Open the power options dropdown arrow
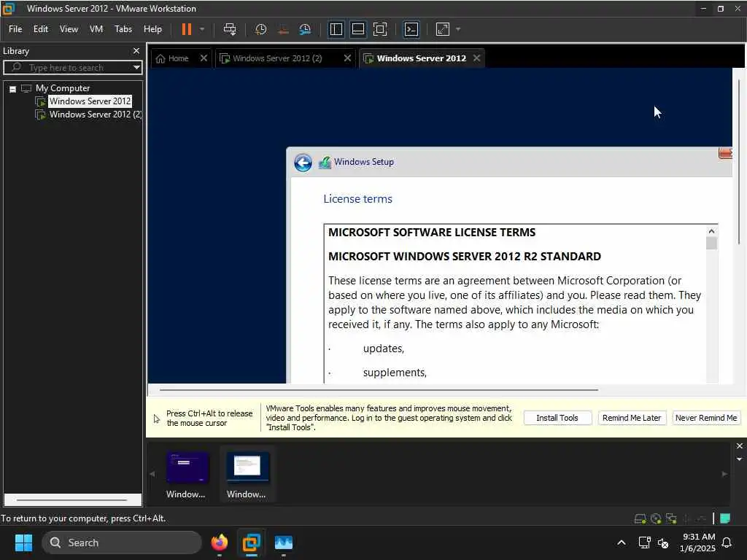747x560 pixels. coord(202,29)
